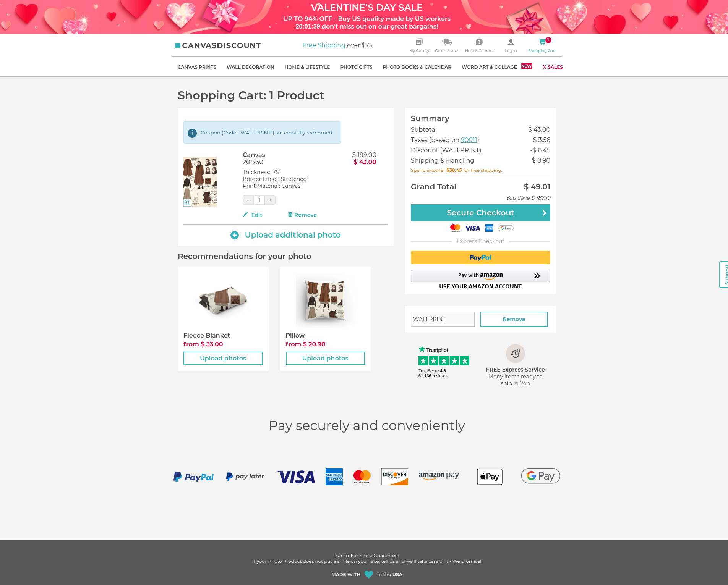Click the Log in user icon

511,42
